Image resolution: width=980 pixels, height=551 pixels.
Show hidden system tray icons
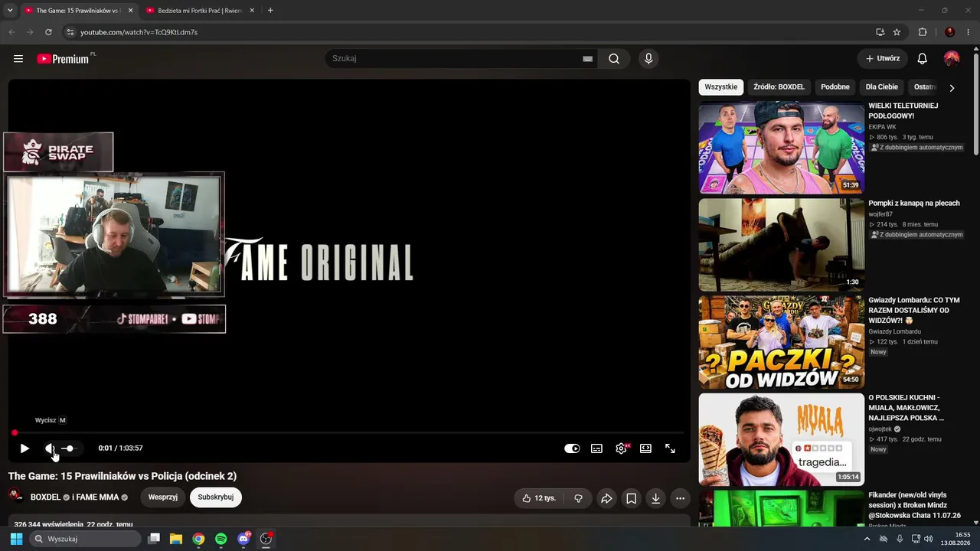pyautogui.click(x=867, y=539)
